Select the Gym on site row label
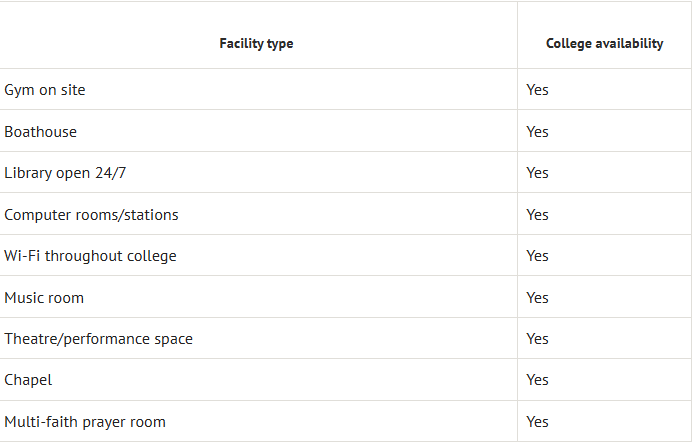This screenshot has width=692, height=444. [45, 90]
